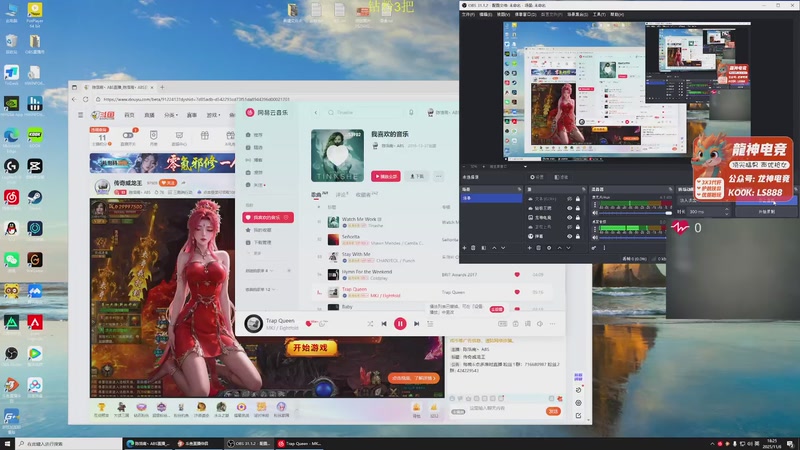Toggle shuffle mode in NetEase player bar
The height and width of the screenshot is (450, 800).
click(370, 323)
